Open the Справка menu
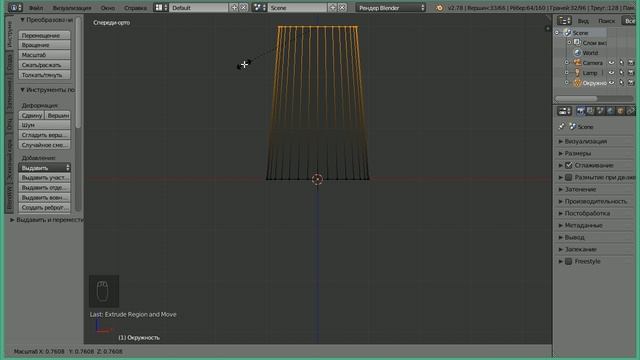This screenshot has height=360, width=640. [135, 8]
